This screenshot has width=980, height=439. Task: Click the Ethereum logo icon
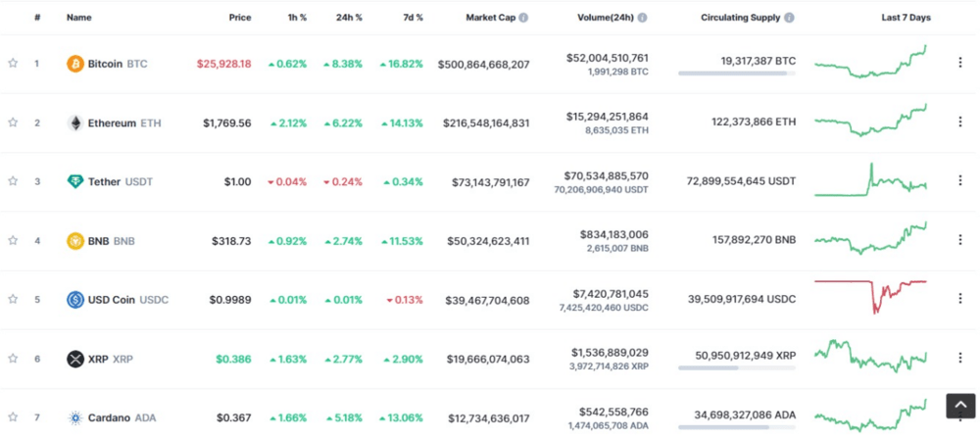(75, 123)
